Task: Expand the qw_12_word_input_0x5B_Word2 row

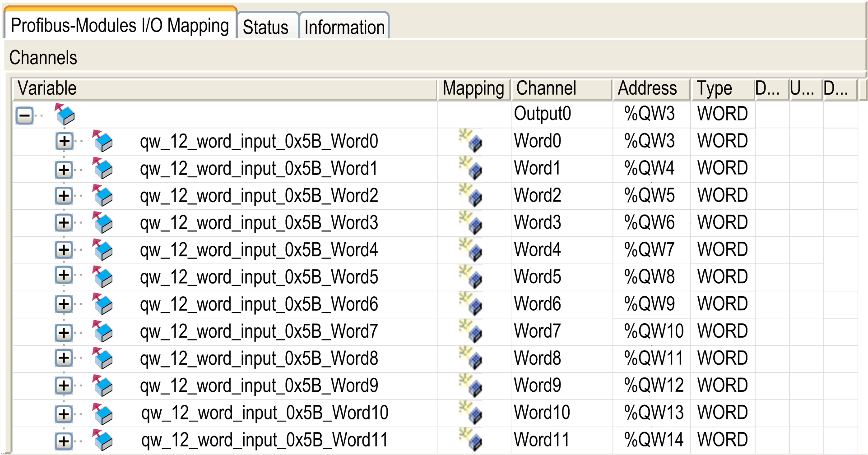Action: pyautogui.click(x=64, y=196)
